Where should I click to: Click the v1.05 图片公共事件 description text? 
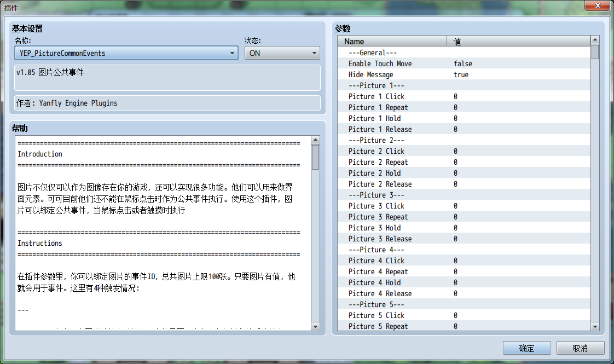[50, 72]
